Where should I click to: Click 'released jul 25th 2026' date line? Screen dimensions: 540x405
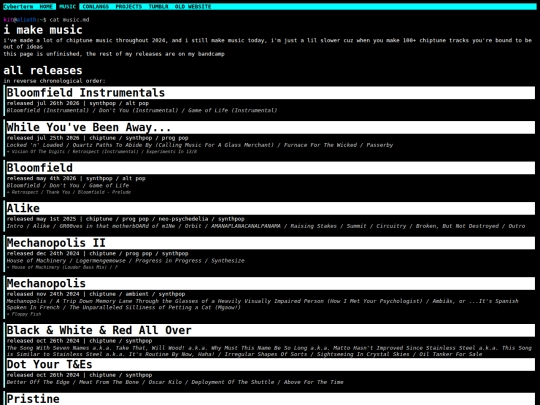[43, 138]
